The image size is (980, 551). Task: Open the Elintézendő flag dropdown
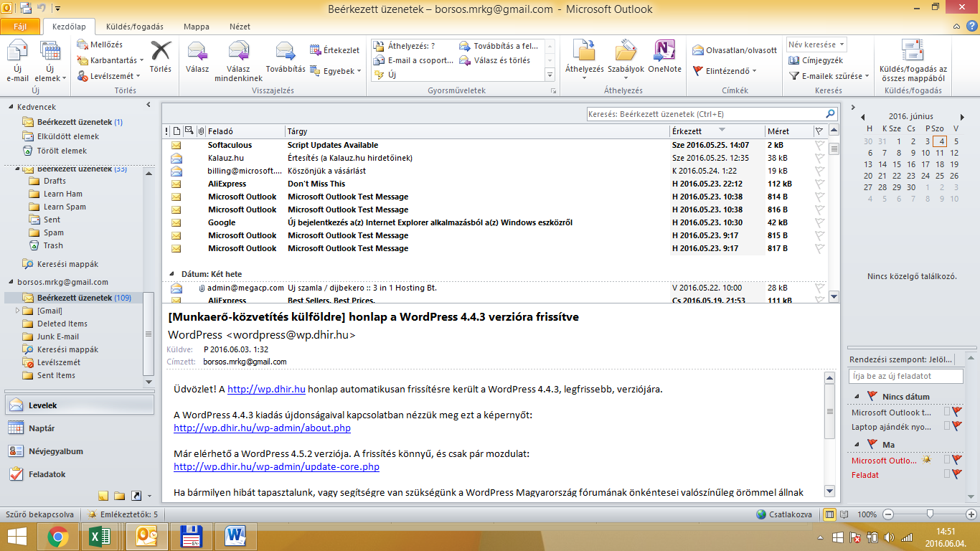[x=725, y=70]
